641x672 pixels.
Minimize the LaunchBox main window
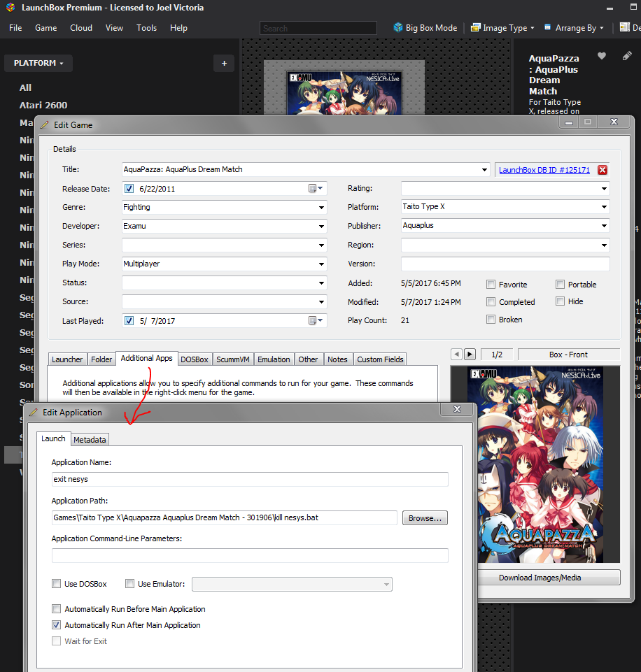[x=610, y=8]
